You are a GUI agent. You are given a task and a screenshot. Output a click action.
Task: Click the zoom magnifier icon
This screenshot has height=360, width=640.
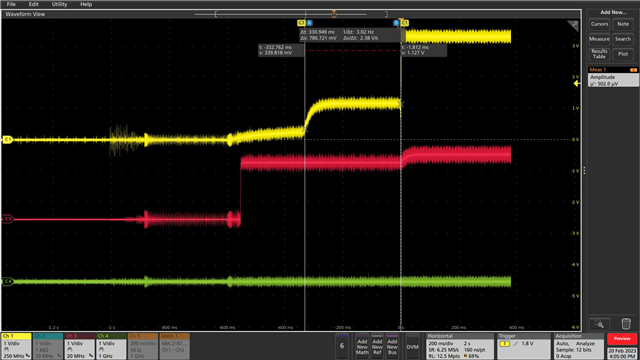tap(599, 324)
